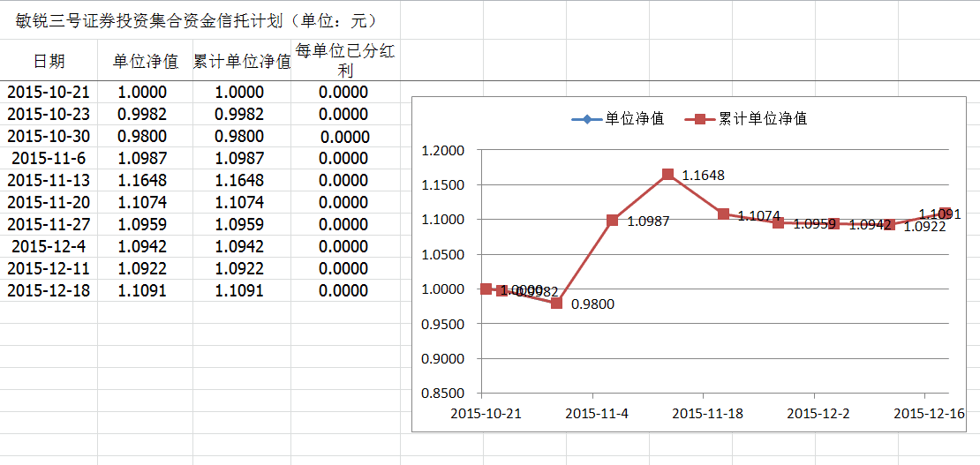Select the 2015-11-18 horizontal axis label
The width and height of the screenshot is (980, 465).
(705, 413)
